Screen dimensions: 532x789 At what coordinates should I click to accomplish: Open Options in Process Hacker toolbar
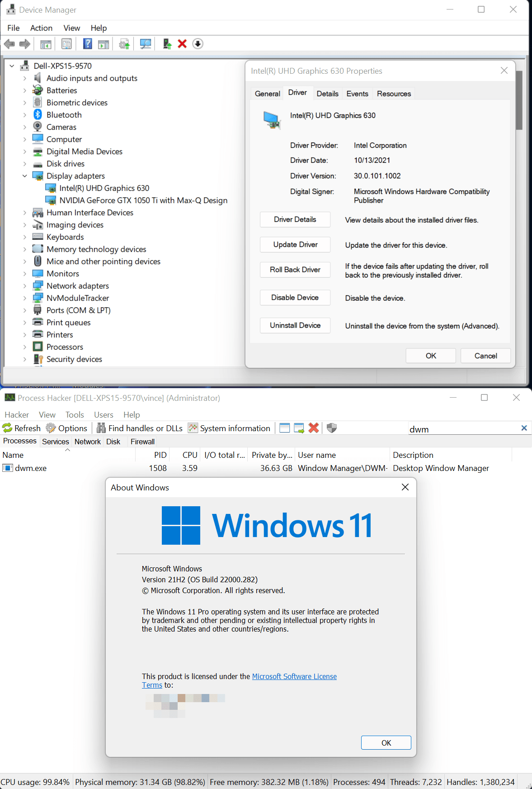[x=66, y=428]
